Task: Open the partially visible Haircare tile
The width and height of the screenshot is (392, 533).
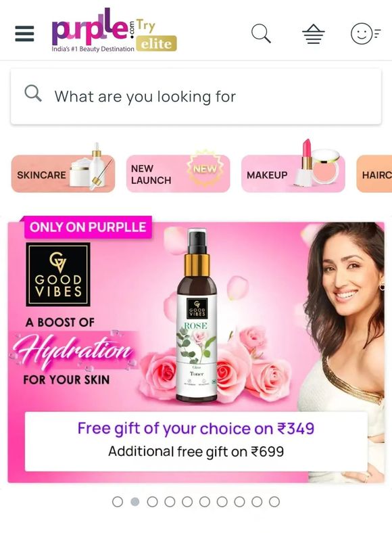Action: pyautogui.click(x=374, y=173)
